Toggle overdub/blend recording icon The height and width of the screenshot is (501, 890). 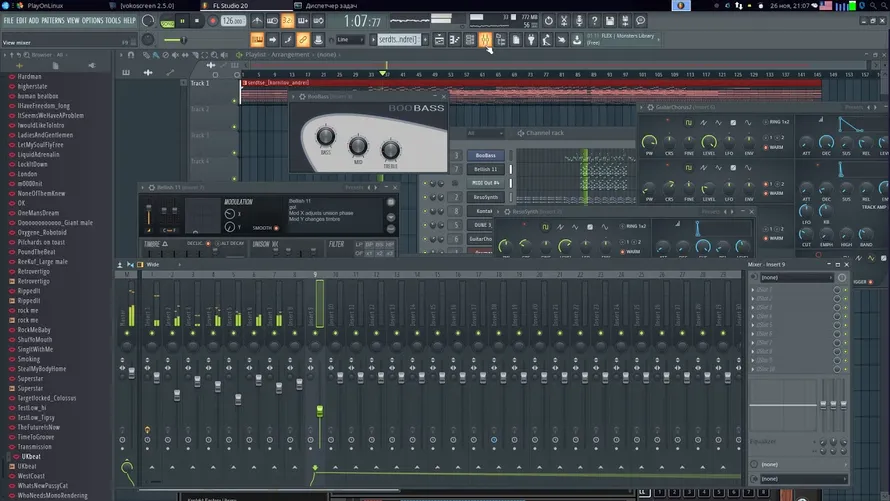click(x=303, y=21)
